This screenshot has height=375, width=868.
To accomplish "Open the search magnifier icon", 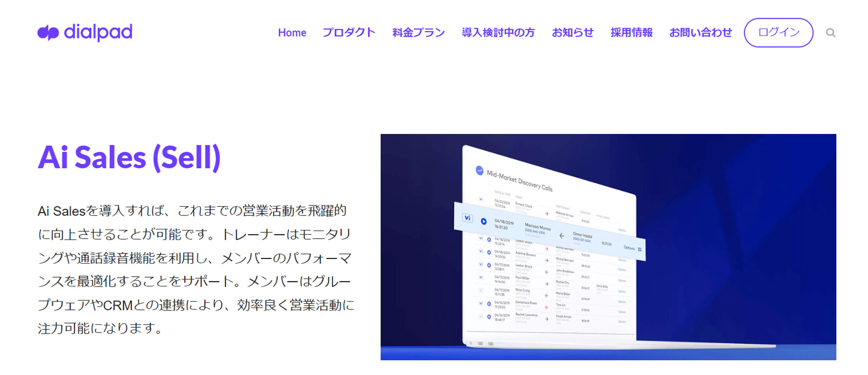I will point(830,33).
